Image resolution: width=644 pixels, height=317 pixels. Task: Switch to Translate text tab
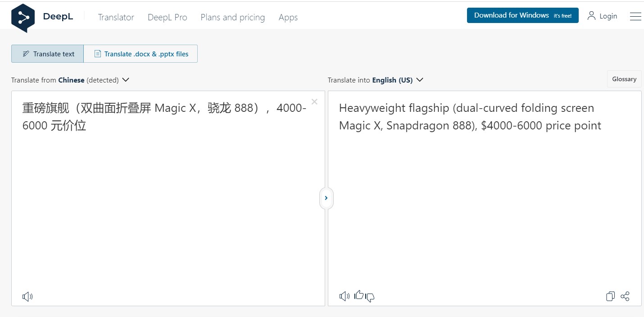point(48,54)
